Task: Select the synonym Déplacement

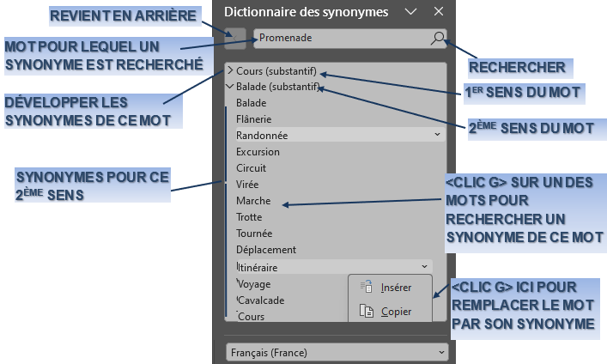Action: point(266,250)
